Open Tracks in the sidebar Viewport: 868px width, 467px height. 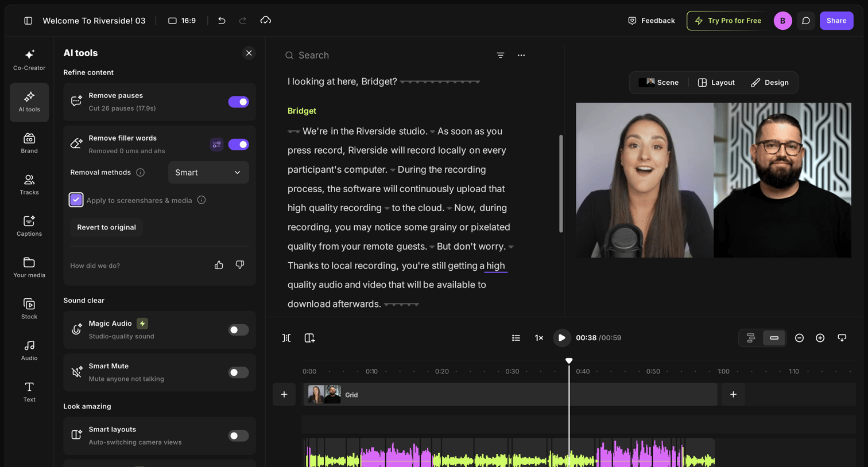(x=29, y=185)
